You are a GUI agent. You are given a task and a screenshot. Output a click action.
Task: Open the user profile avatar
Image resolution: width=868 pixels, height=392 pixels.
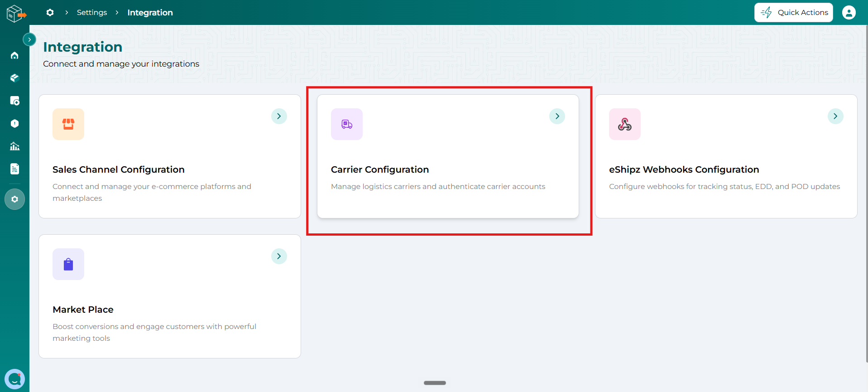[849, 12]
